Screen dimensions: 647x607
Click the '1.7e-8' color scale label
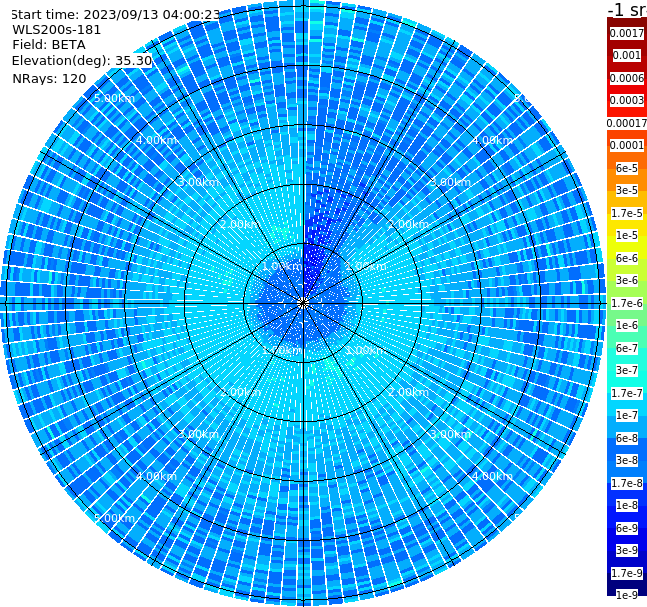tap(627, 483)
